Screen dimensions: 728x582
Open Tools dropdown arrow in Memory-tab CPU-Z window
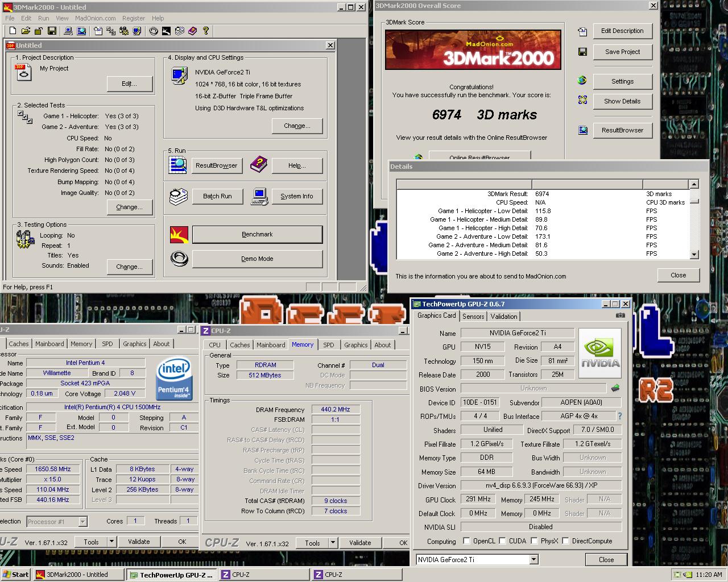333,543
